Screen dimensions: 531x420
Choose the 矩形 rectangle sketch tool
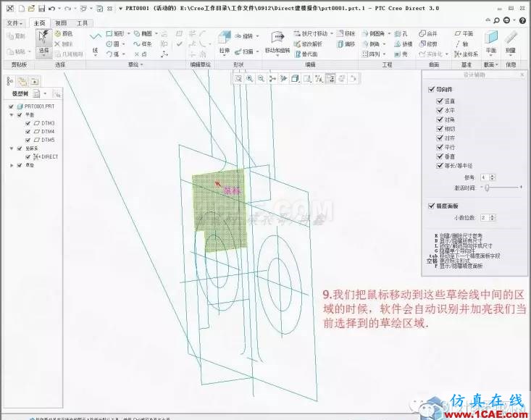pos(115,34)
